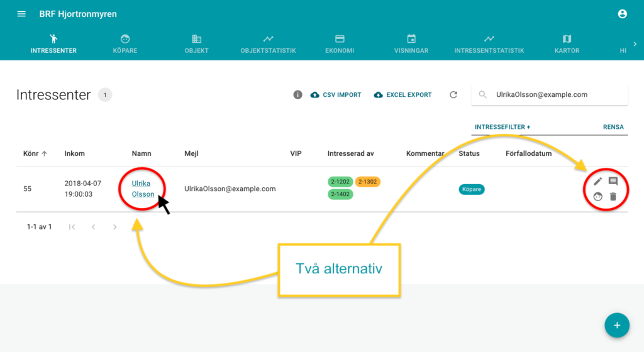Refresh the Intressenter list
The width and height of the screenshot is (644, 352).
click(x=453, y=95)
